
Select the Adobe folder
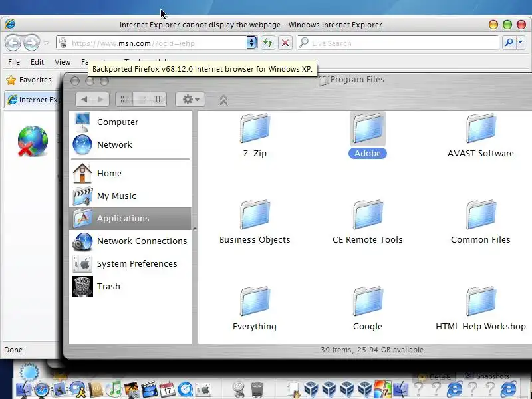point(368,136)
